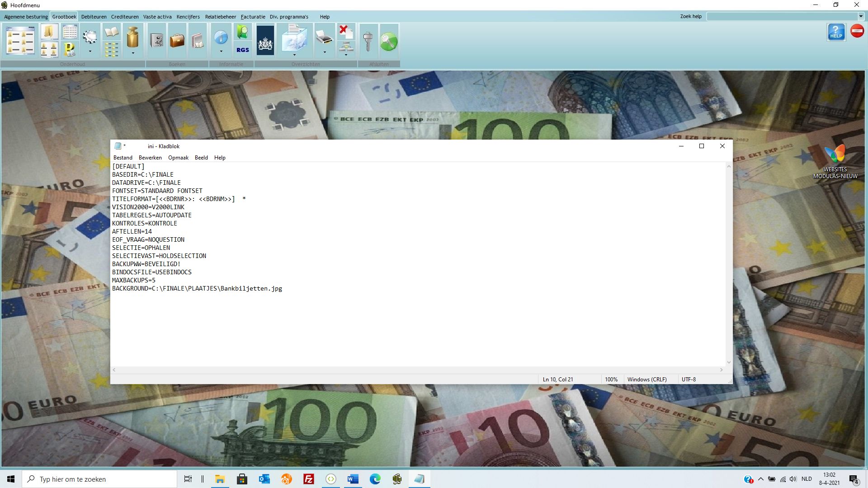Open the notification center icon

[854, 479]
